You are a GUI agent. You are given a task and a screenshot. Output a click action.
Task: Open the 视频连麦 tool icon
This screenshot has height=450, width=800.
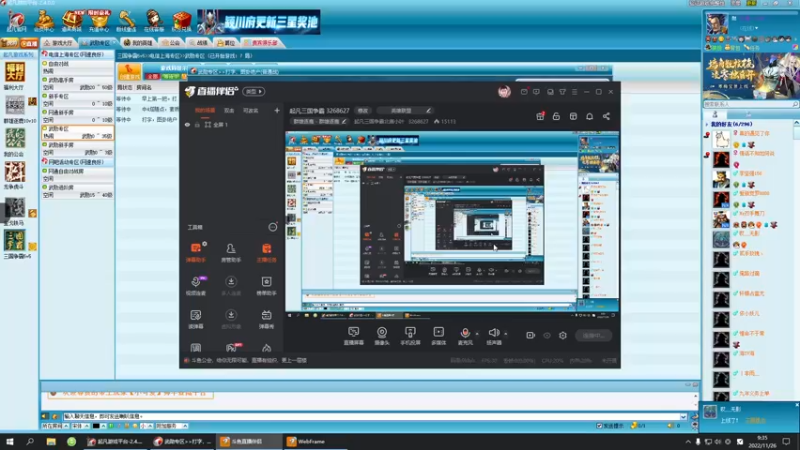(195, 286)
